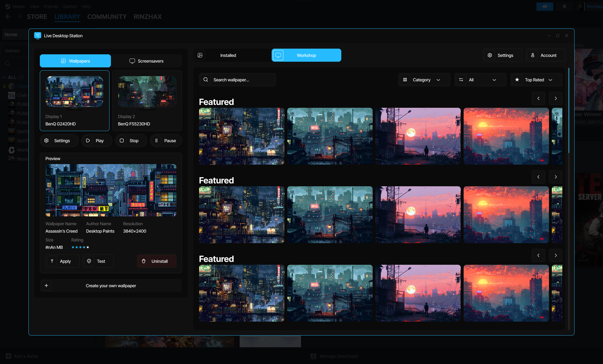The height and width of the screenshot is (364, 603).
Task: Click Steam notifications bell icon
Action: 565,6
